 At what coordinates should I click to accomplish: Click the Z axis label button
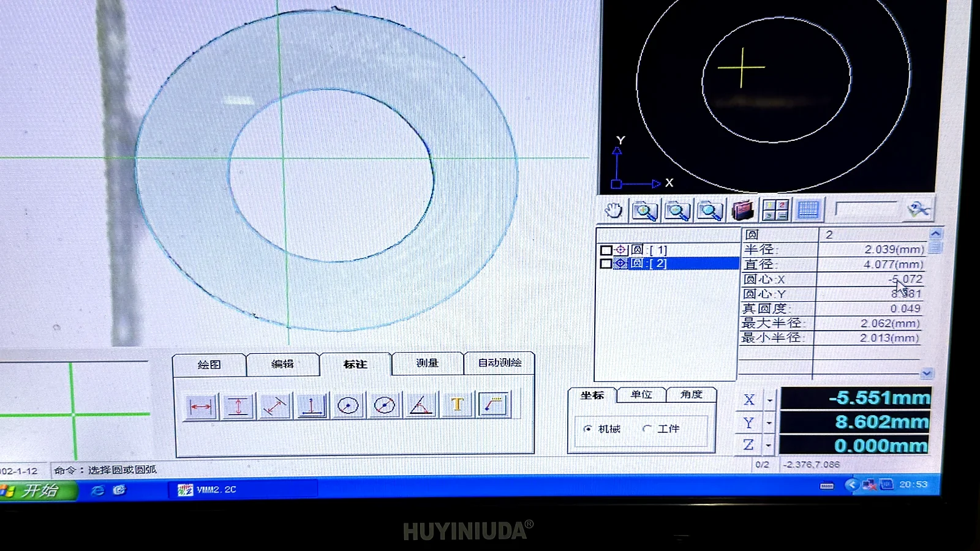tap(748, 445)
